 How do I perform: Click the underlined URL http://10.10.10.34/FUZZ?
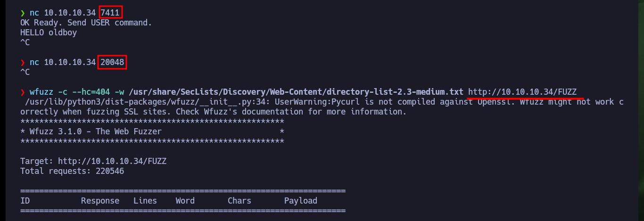click(522, 92)
